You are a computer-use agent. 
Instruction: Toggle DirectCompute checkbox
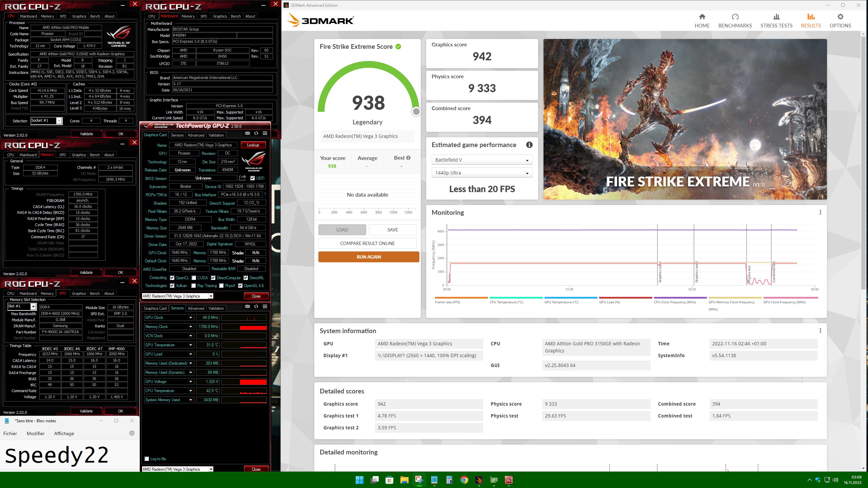click(x=213, y=278)
